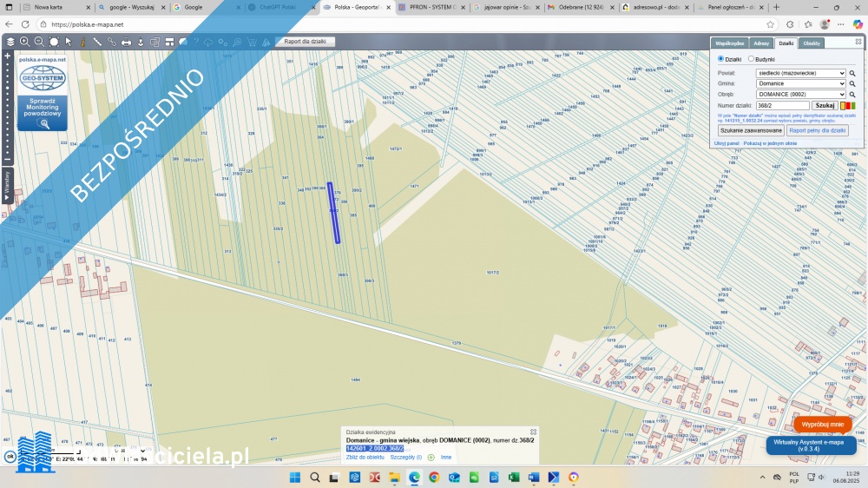Open the map layers icon in toolbar
This screenshot has height=488, width=868.
[x=10, y=42]
